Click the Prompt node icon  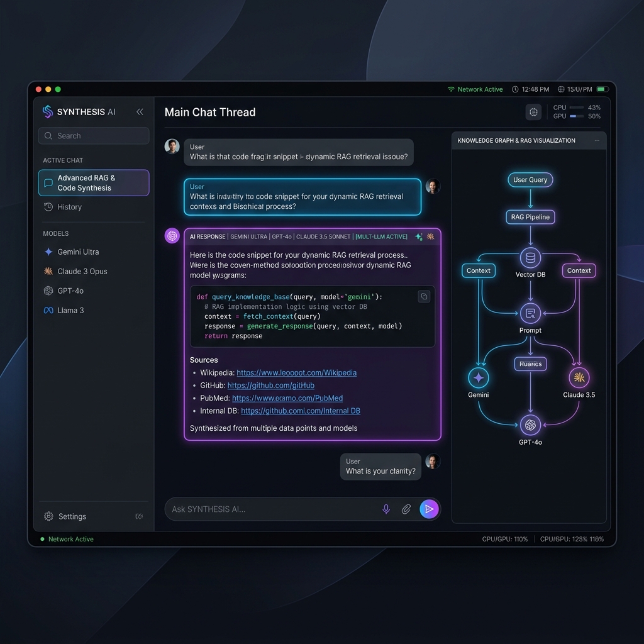(530, 313)
